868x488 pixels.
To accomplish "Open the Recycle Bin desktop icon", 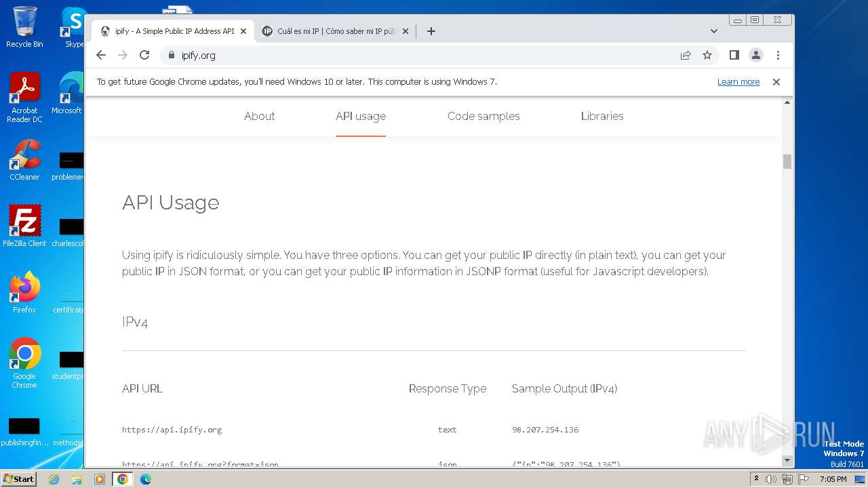I will click(x=24, y=27).
